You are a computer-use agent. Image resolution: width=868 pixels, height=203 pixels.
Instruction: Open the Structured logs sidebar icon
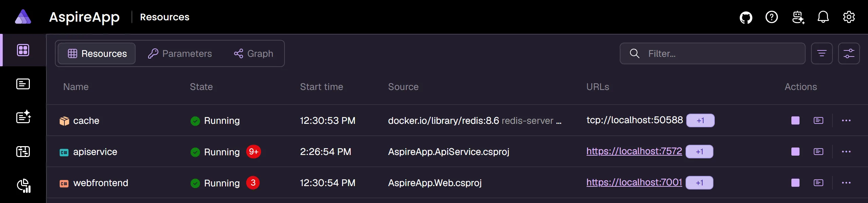coord(23,117)
